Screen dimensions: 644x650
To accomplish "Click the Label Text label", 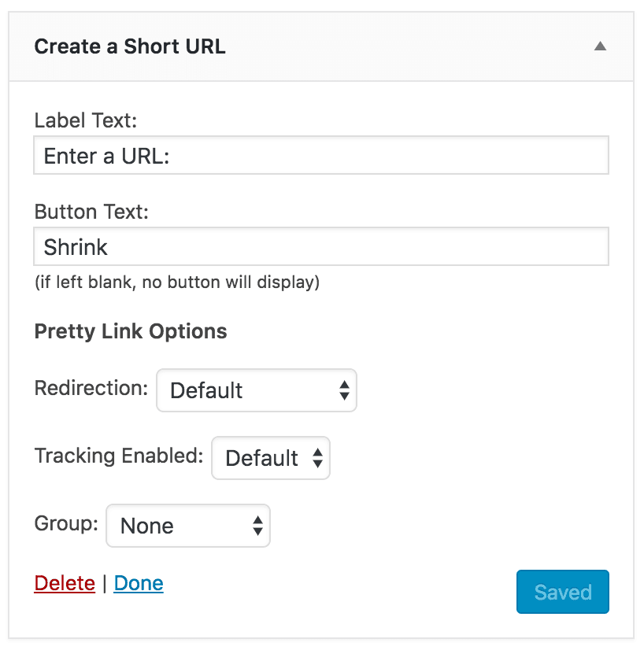I will [85, 120].
